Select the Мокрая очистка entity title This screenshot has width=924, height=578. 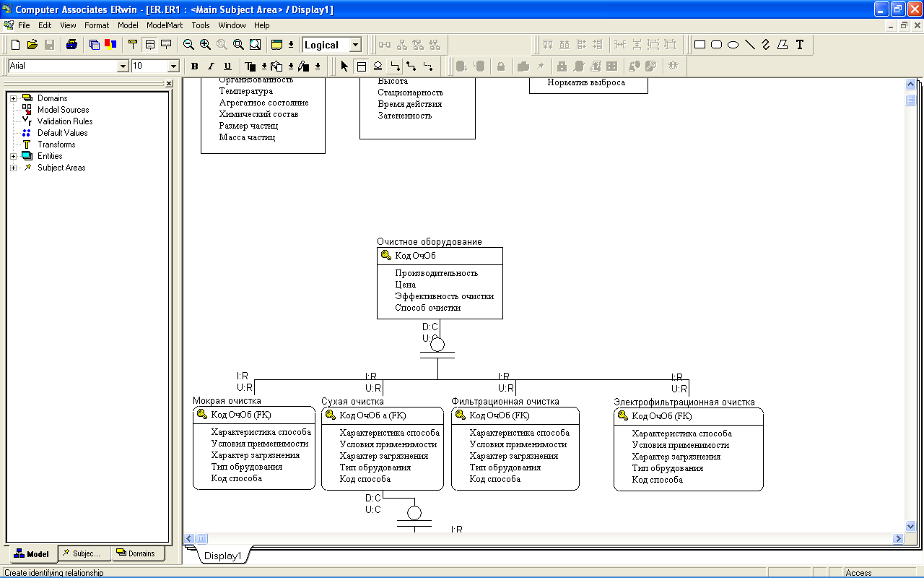(x=227, y=401)
